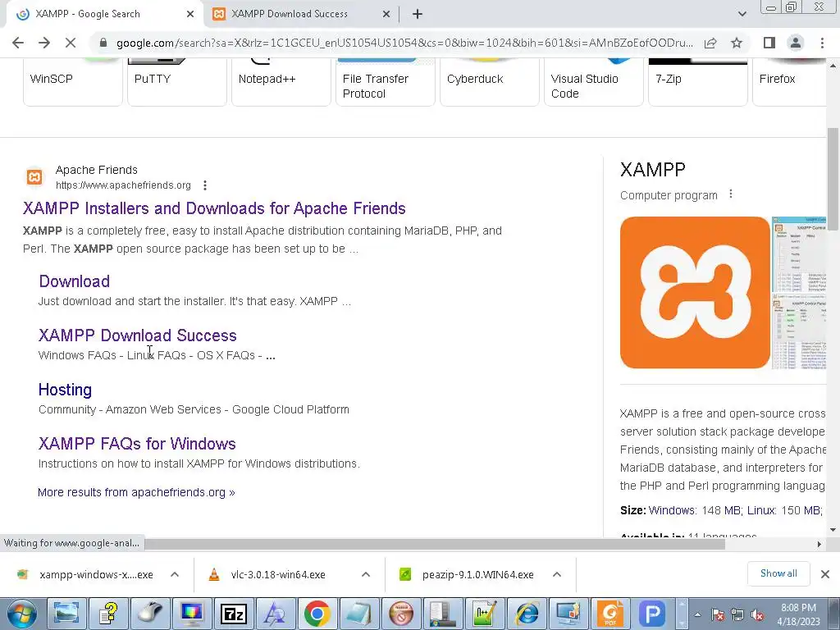Show hidden system tray icons
This screenshot has width=840, height=630.
pyautogui.click(x=697, y=615)
